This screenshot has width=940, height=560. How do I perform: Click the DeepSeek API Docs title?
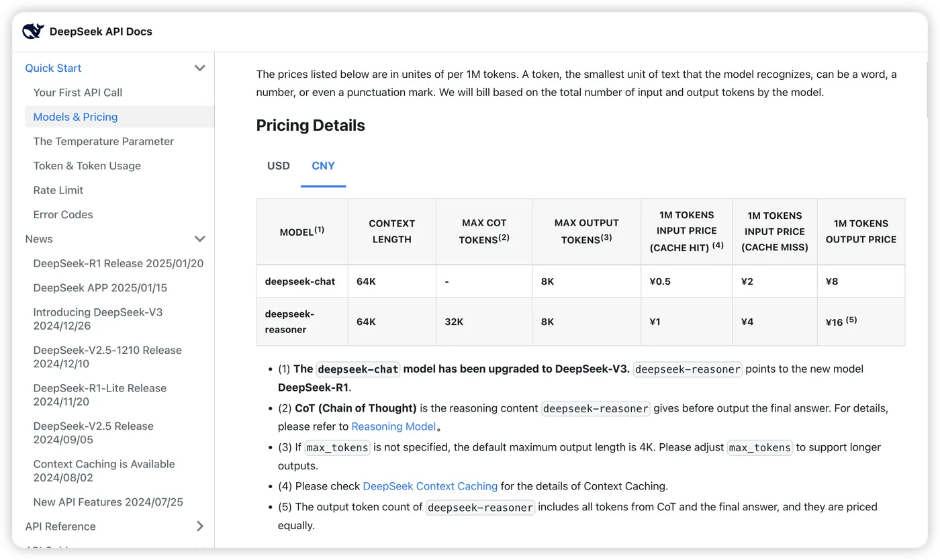click(x=101, y=32)
